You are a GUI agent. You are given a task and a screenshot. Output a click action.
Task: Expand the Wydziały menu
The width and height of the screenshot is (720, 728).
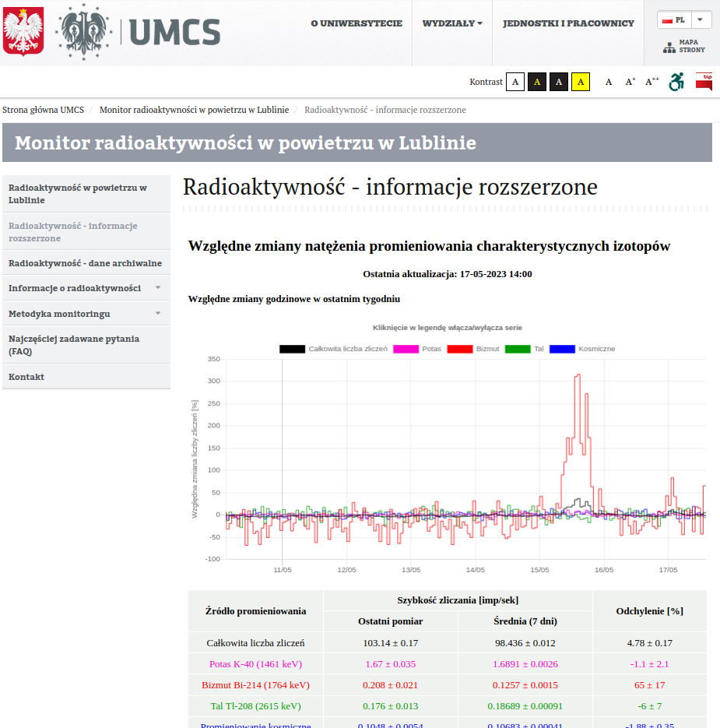(452, 23)
